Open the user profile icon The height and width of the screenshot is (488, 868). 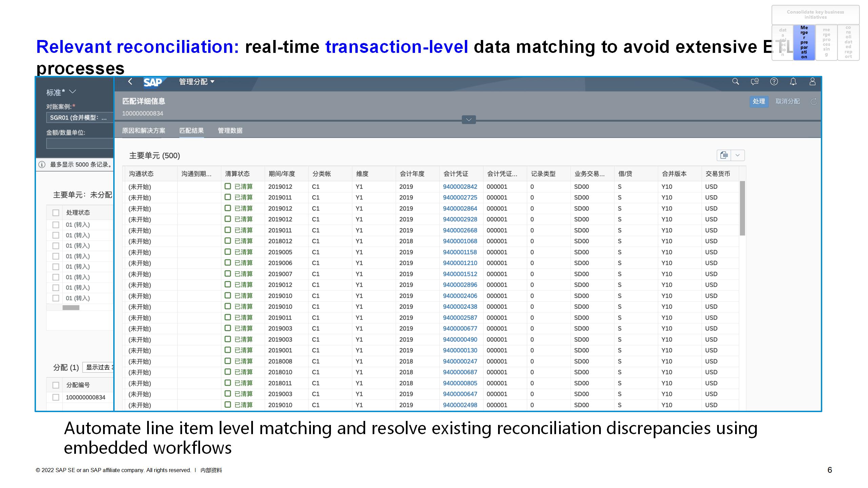[812, 82]
